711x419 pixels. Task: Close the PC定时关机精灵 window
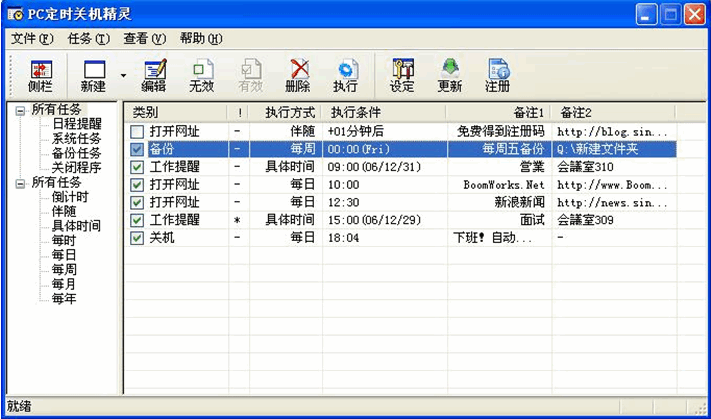coord(695,15)
